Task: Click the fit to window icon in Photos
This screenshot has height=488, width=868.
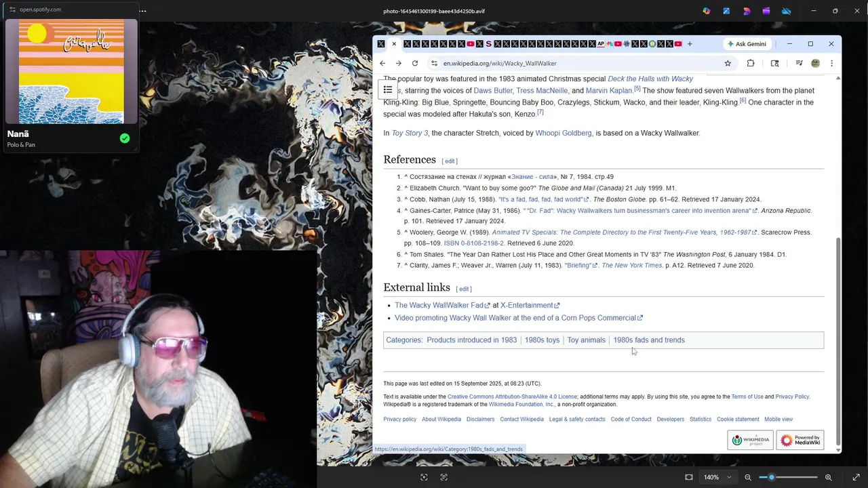Action: (689, 477)
